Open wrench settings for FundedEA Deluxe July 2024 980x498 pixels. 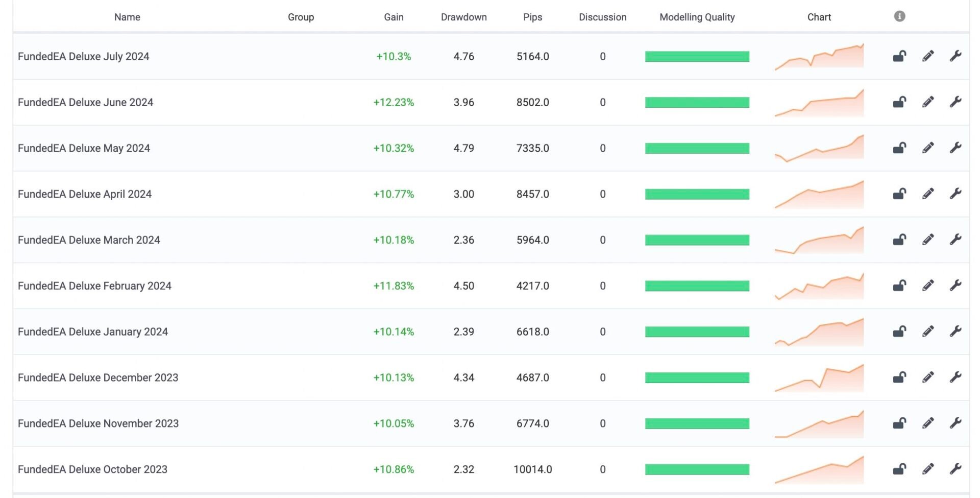(x=955, y=56)
